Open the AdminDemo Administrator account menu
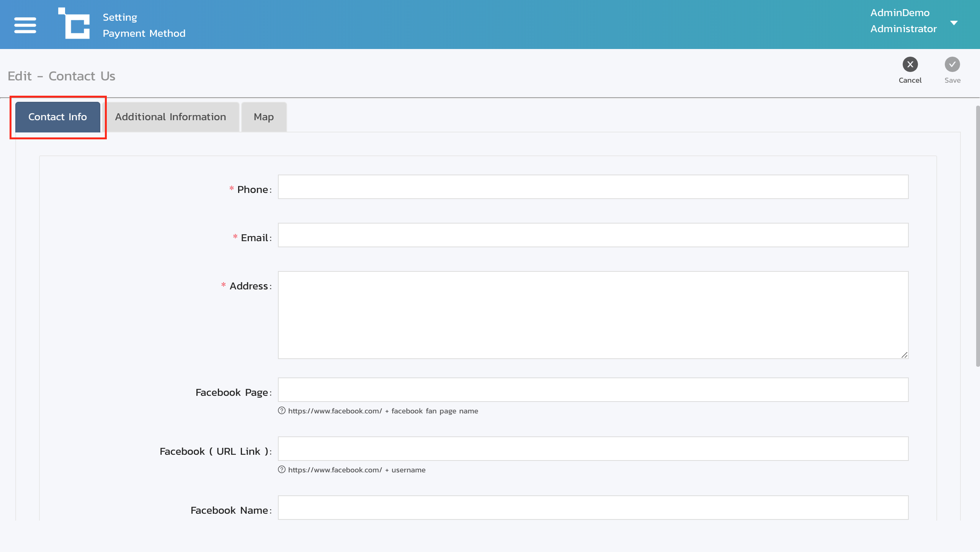The image size is (980, 552). click(x=903, y=21)
